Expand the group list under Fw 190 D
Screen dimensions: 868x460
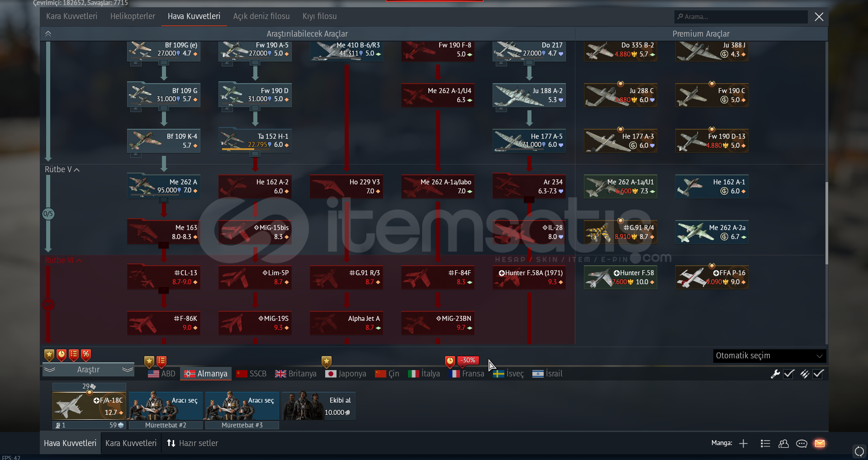[x=255, y=108]
